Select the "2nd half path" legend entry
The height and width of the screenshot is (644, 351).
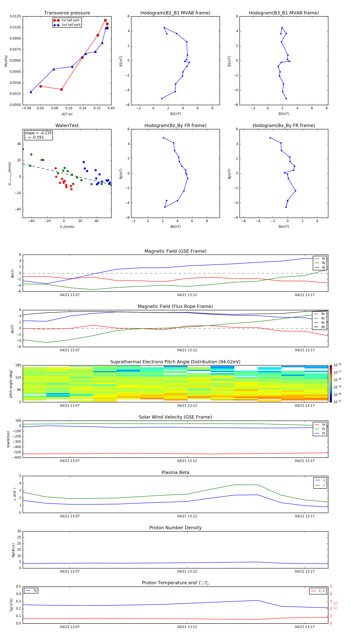67,25
